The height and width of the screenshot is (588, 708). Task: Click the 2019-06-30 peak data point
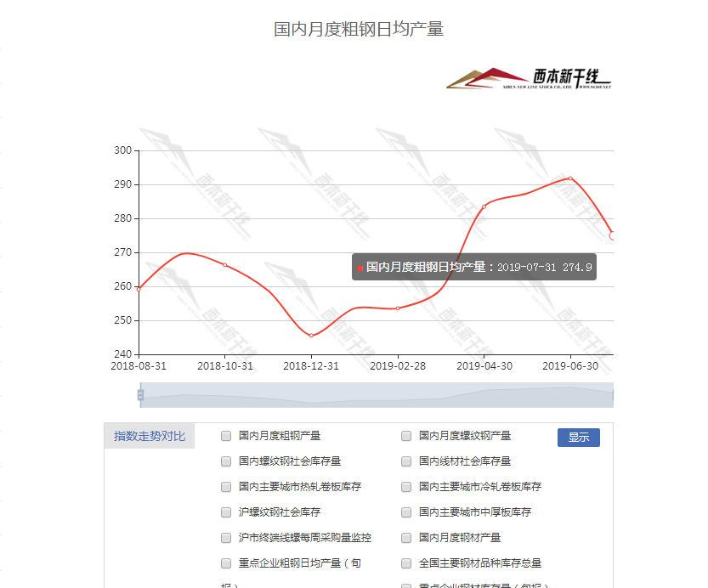[570, 178]
